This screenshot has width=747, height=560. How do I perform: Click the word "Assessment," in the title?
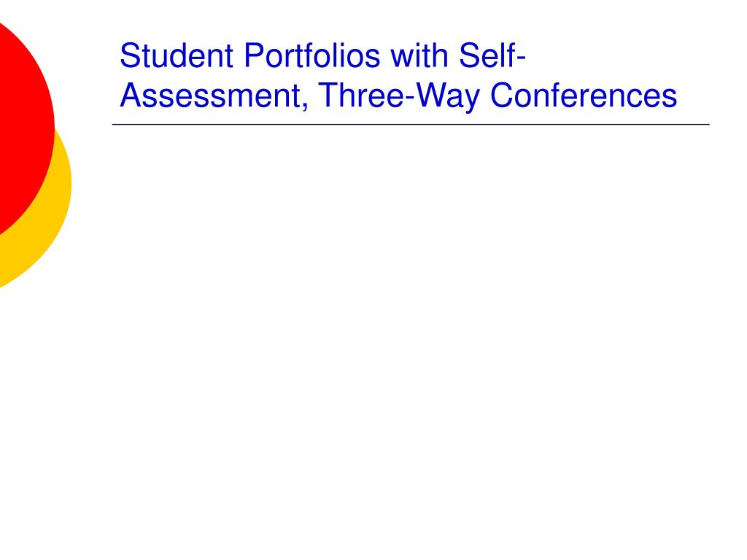[x=214, y=96]
